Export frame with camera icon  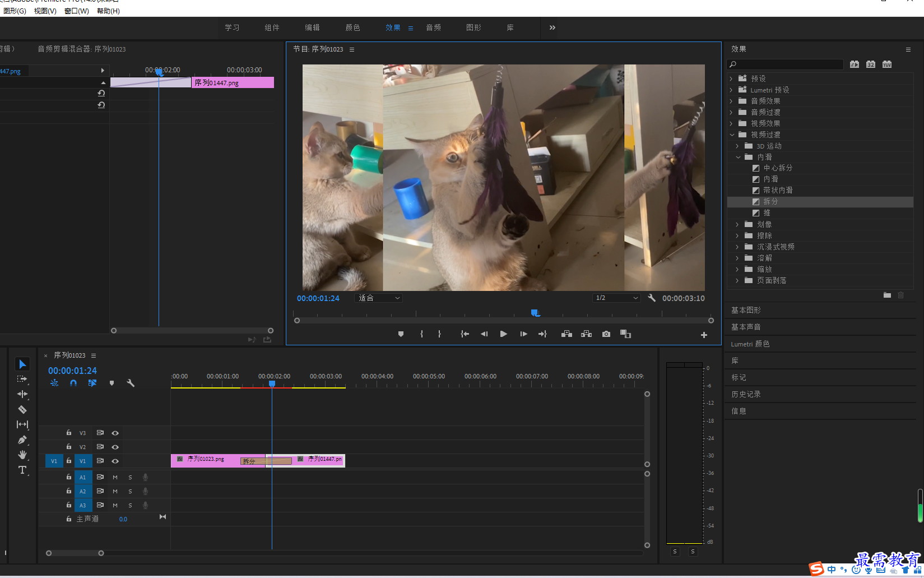(x=606, y=334)
